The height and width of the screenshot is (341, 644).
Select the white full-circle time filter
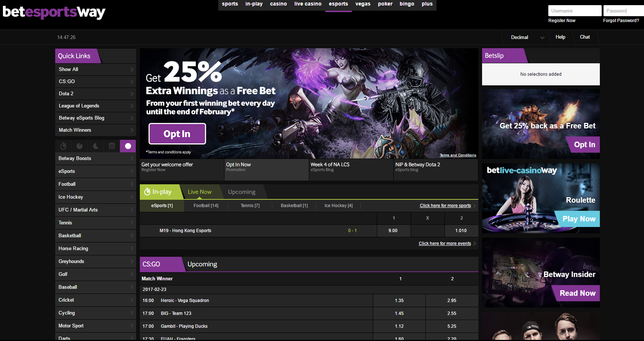128,146
